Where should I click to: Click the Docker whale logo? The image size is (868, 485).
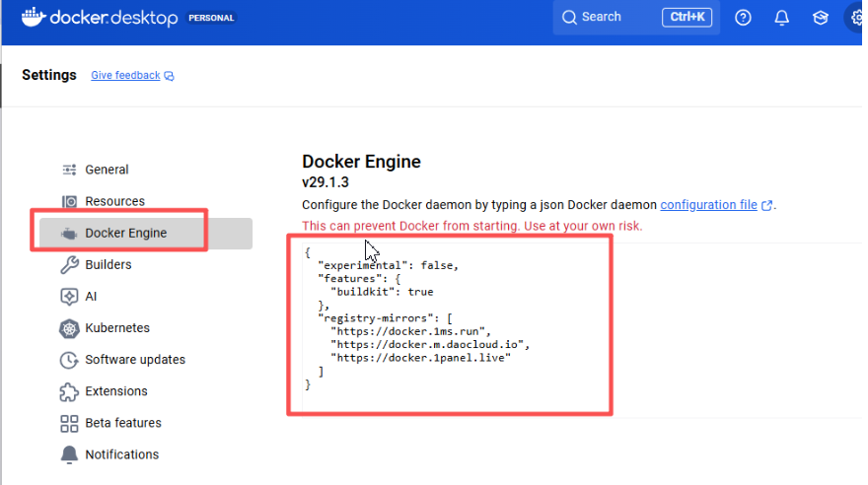34,17
